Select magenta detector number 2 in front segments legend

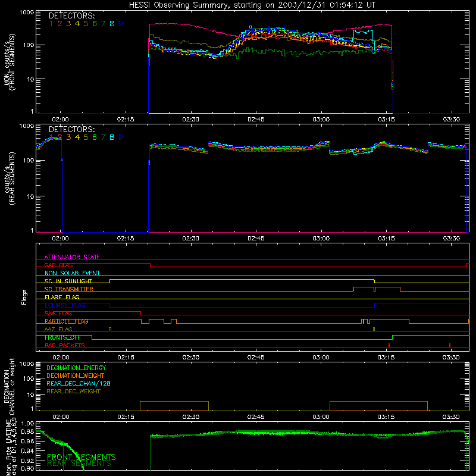tap(60, 24)
